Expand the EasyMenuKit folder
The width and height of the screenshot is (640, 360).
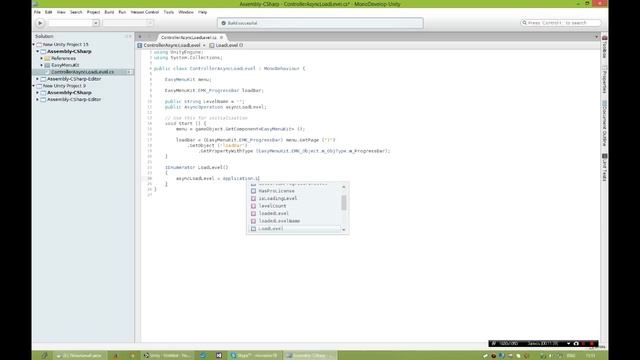pyautogui.click(x=42, y=65)
